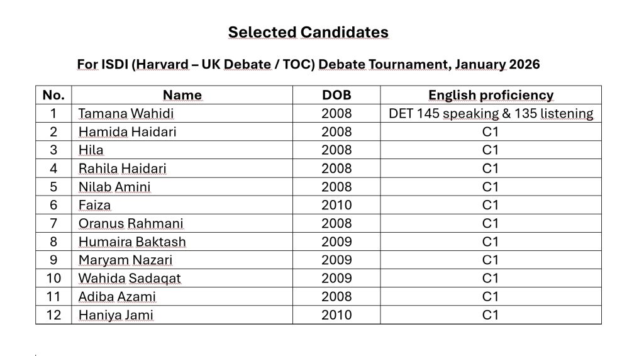Select the name Hamida Haidari
The width and height of the screenshot is (644, 356).
pyautogui.click(x=127, y=132)
